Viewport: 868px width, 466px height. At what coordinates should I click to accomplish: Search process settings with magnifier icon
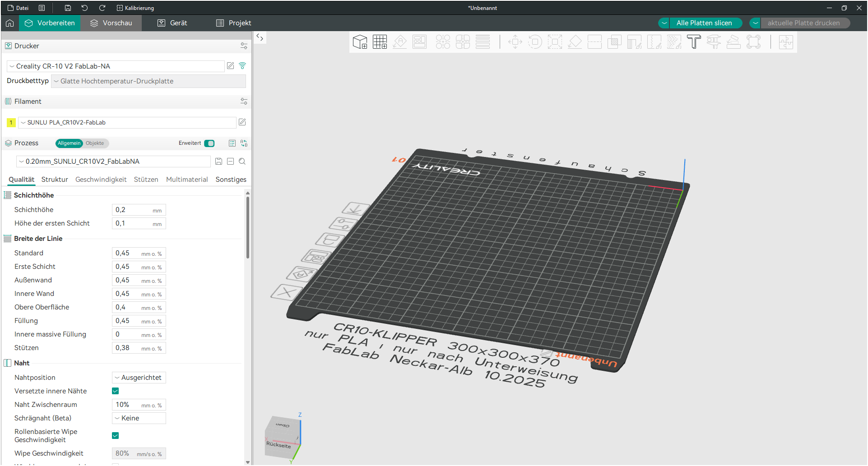[242, 161]
